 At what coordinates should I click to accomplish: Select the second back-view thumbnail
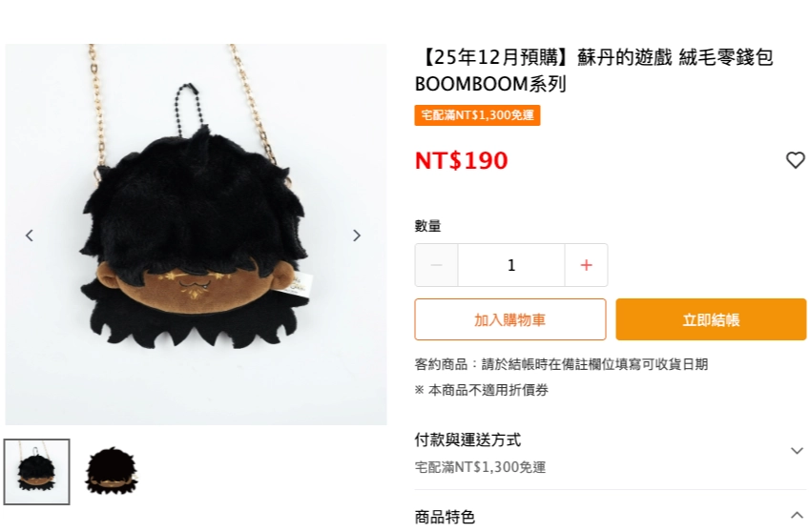(x=112, y=472)
